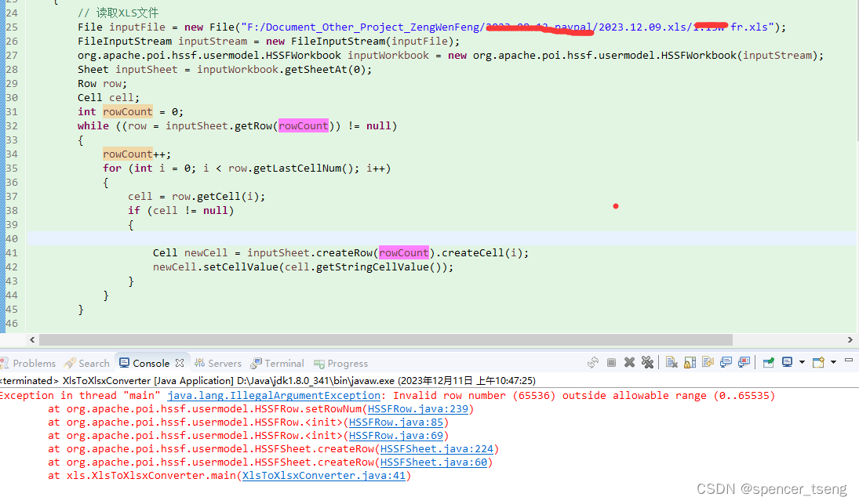The image size is (859, 504).
Task: Remove all terminated launches
Action: point(648,362)
